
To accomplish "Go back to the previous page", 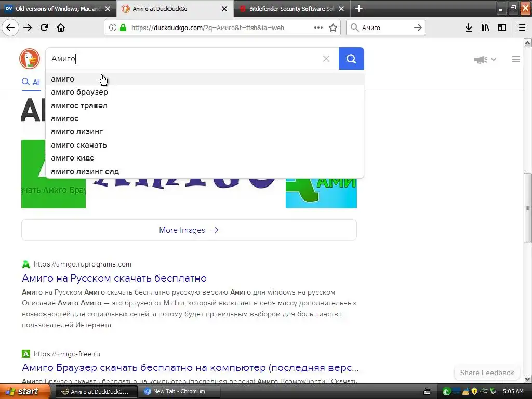I will pos(10,28).
